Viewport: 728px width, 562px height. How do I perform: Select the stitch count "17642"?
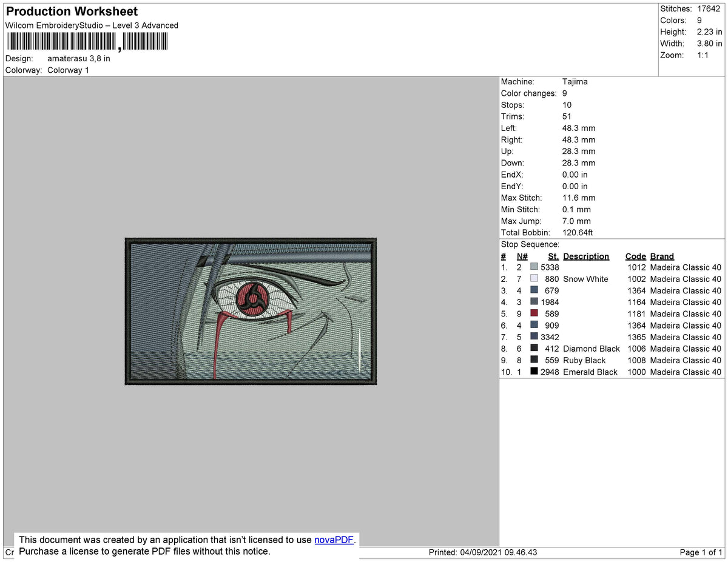709,9
